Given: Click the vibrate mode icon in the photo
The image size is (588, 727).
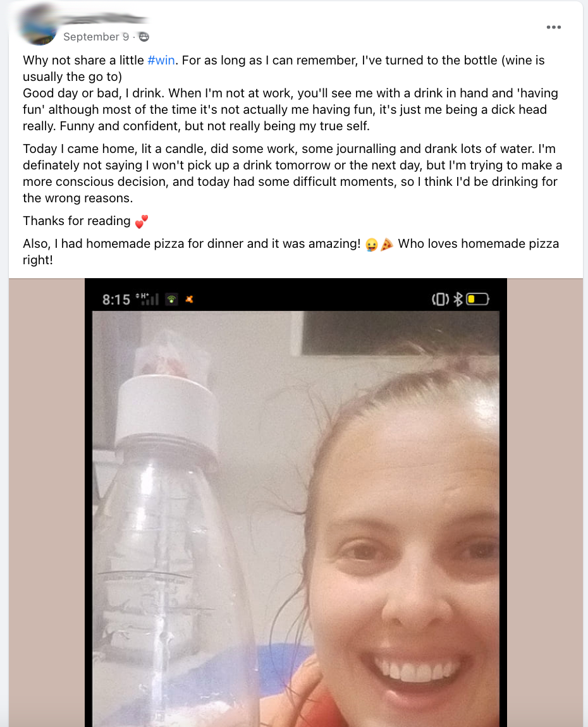Looking at the screenshot, I should [441, 300].
